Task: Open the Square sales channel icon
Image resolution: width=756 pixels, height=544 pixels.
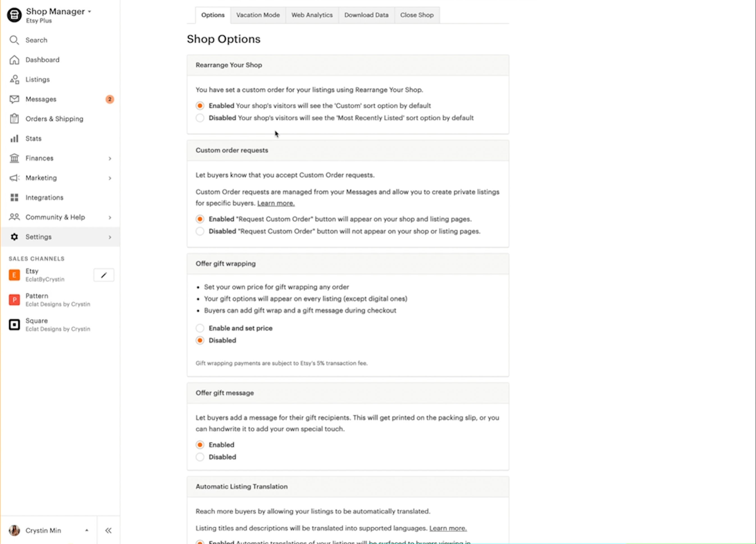Action: coord(14,325)
